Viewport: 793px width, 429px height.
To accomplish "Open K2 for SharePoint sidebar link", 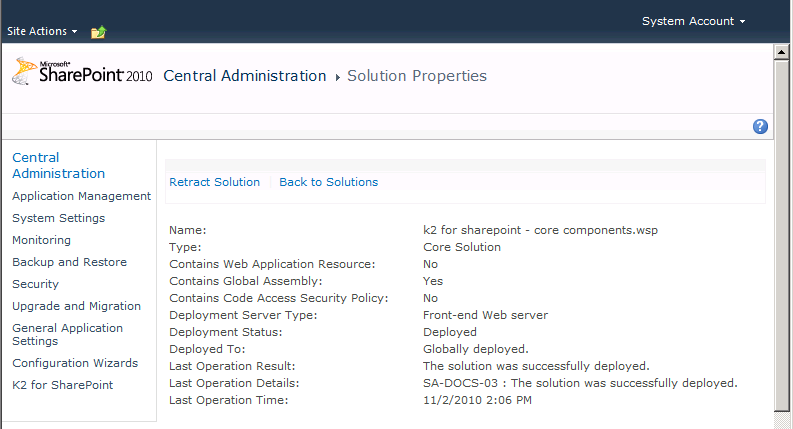I will 63,385.
